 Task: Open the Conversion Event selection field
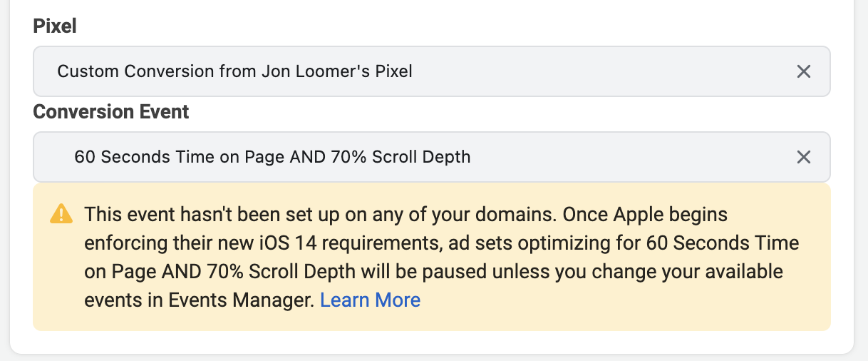[432, 157]
